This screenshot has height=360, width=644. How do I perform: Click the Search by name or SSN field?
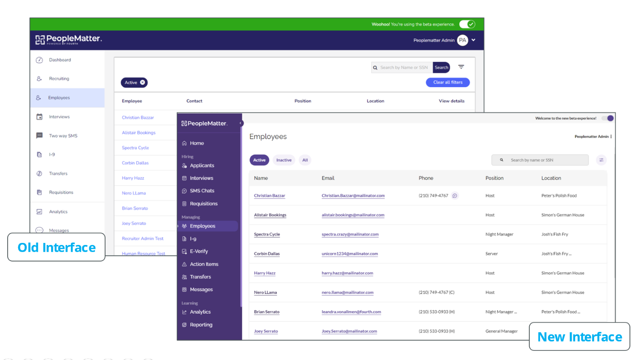click(x=543, y=160)
